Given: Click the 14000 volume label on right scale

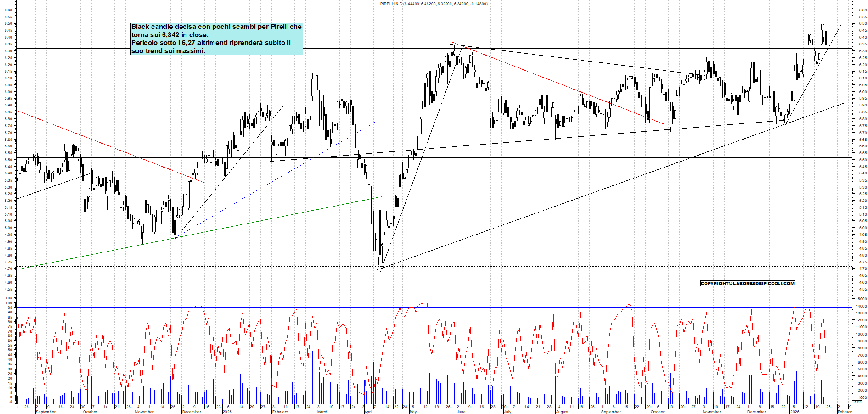Looking at the screenshot, I should 861,306.
